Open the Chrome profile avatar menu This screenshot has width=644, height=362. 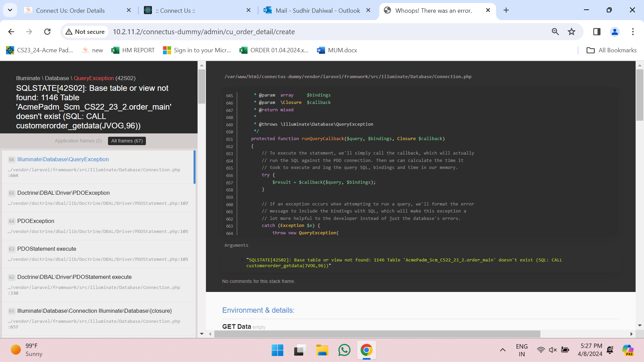tap(615, 32)
